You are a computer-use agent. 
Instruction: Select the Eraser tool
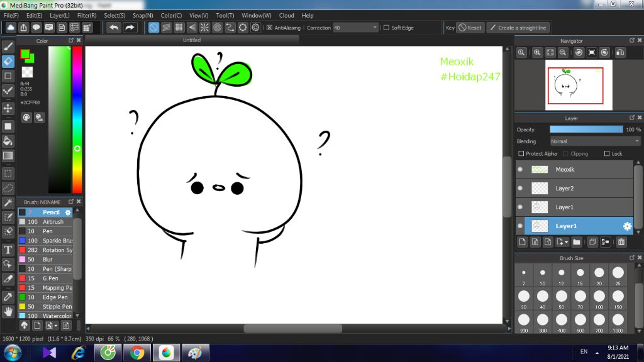coord(8,61)
